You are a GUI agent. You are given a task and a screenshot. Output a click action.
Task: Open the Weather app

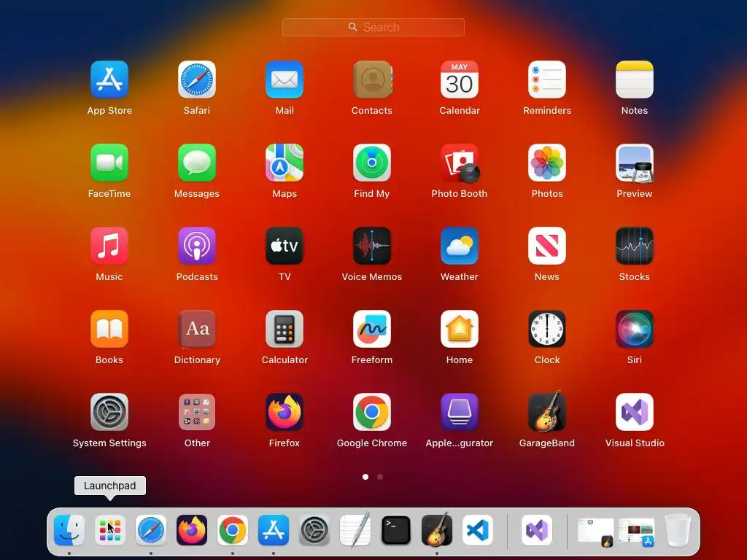460,246
